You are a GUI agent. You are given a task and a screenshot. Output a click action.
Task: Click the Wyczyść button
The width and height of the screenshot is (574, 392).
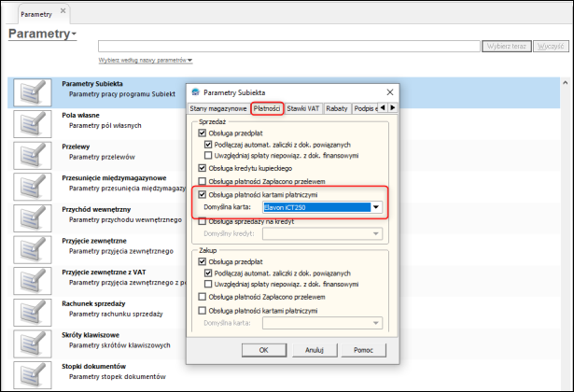[x=551, y=46]
